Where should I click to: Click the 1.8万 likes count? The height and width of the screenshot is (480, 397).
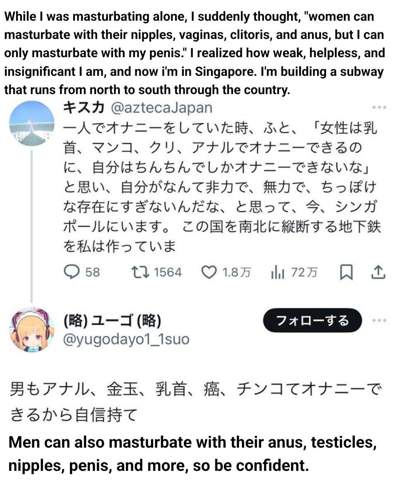pos(236,272)
